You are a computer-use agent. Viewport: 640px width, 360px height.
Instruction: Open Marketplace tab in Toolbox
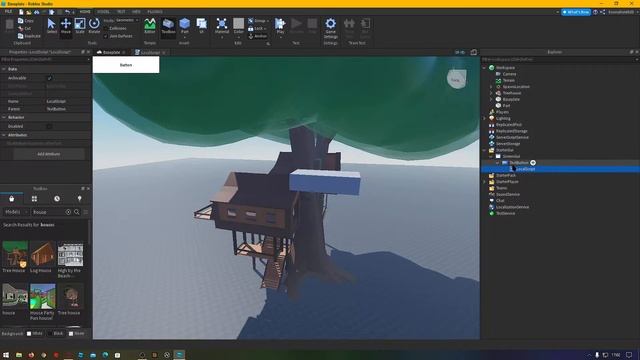(x=11, y=198)
